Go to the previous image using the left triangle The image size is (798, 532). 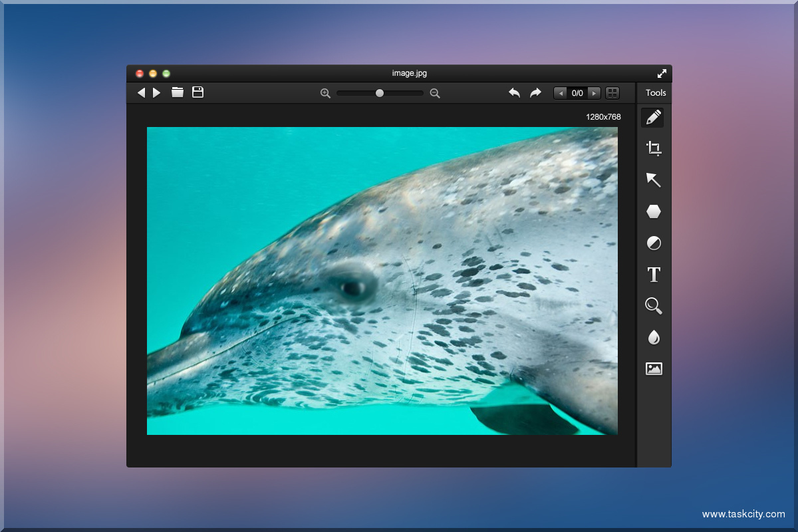pos(141,92)
